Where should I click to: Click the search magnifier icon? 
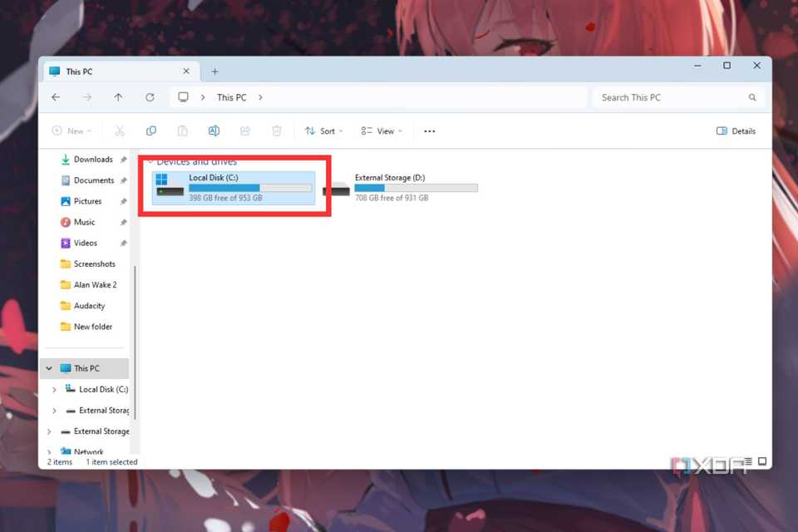752,97
